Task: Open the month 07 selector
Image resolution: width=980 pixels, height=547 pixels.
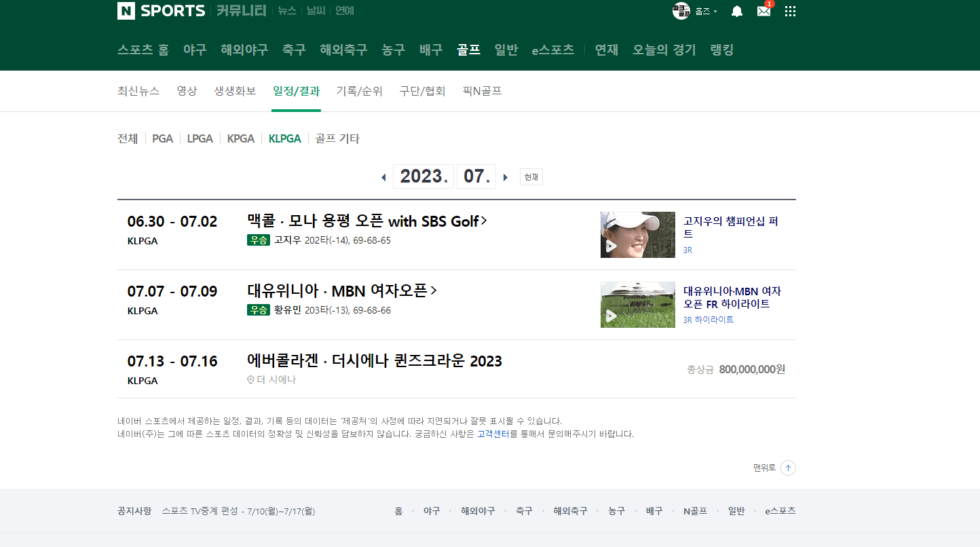Action: (476, 176)
